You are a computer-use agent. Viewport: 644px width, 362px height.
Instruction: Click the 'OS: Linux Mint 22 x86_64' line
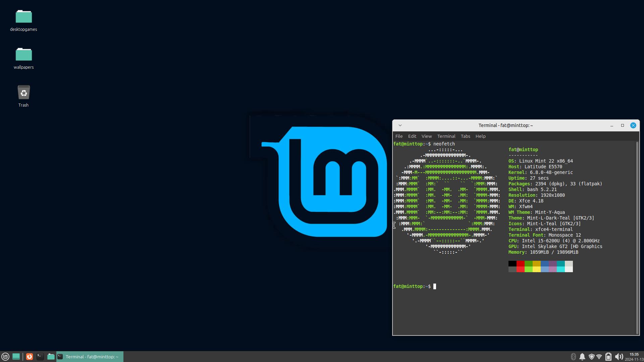coord(541,161)
